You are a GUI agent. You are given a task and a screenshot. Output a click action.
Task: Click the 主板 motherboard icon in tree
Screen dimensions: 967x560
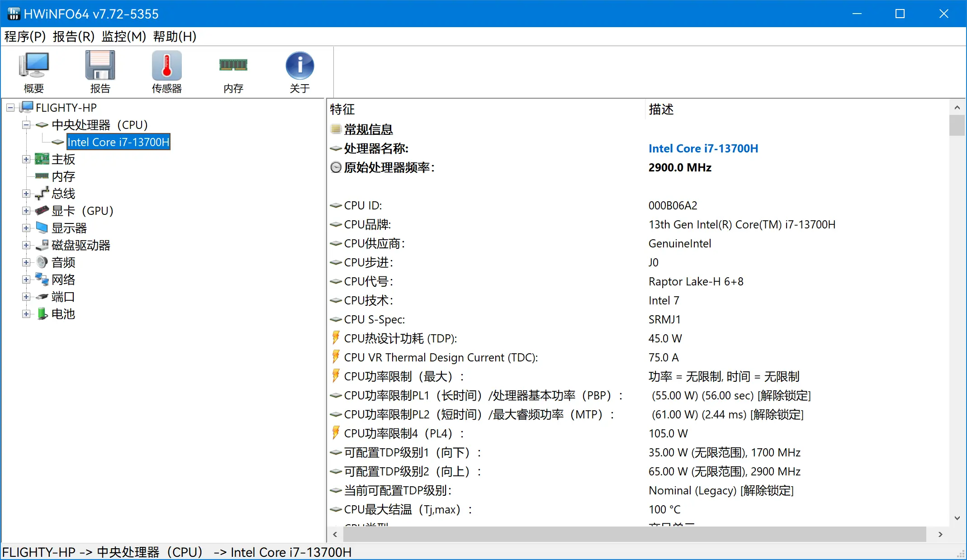42,159
